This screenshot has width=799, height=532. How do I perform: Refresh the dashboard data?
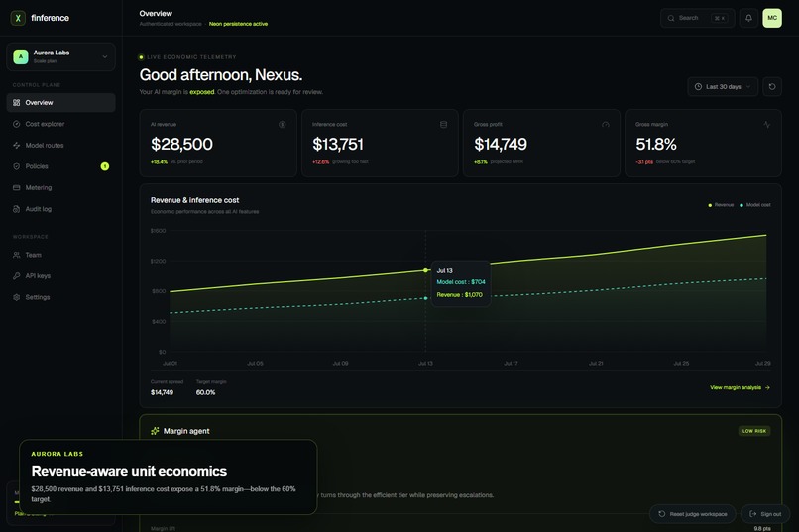point(772,86)
